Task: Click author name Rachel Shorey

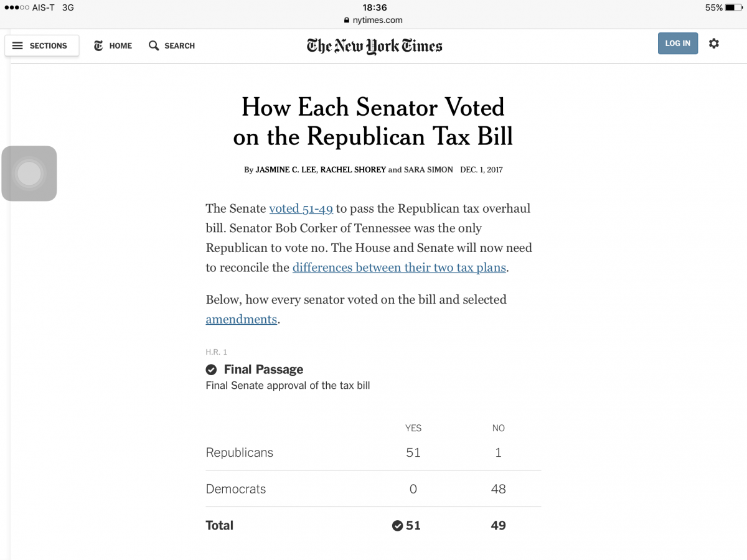Action: coord(353,170)
